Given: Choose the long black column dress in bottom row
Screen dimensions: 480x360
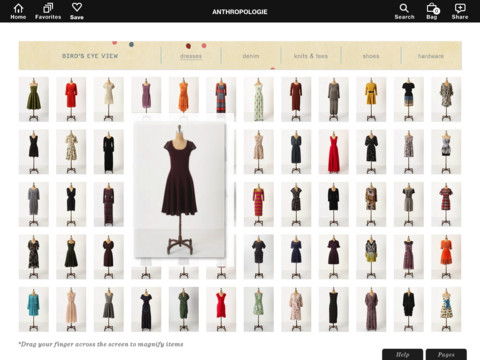Looking at the screenshot, I should point(334,309).
